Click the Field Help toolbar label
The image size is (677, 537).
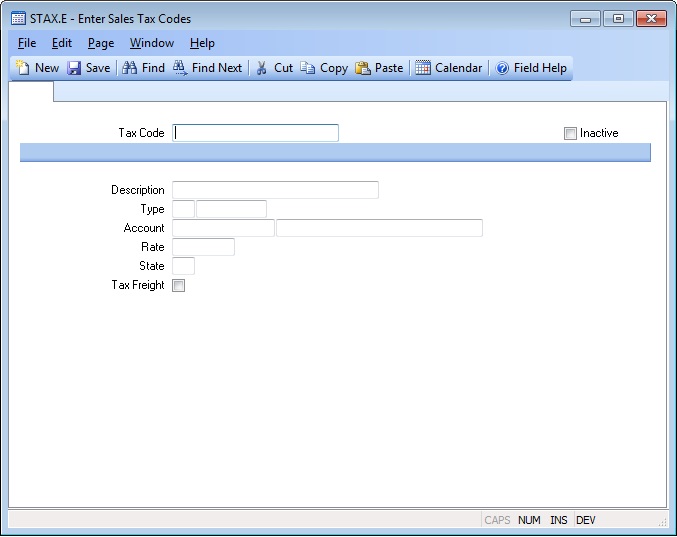540,68
